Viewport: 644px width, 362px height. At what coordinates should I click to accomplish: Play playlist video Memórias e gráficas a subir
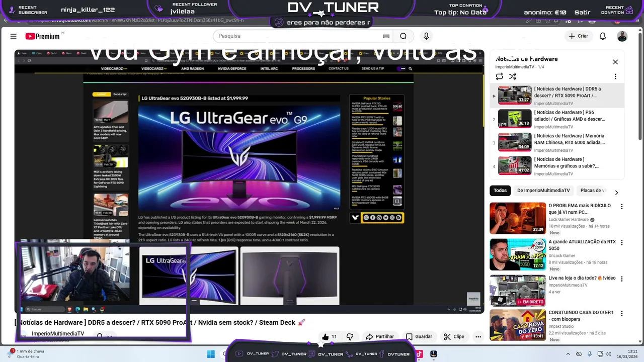coord(557,166)
